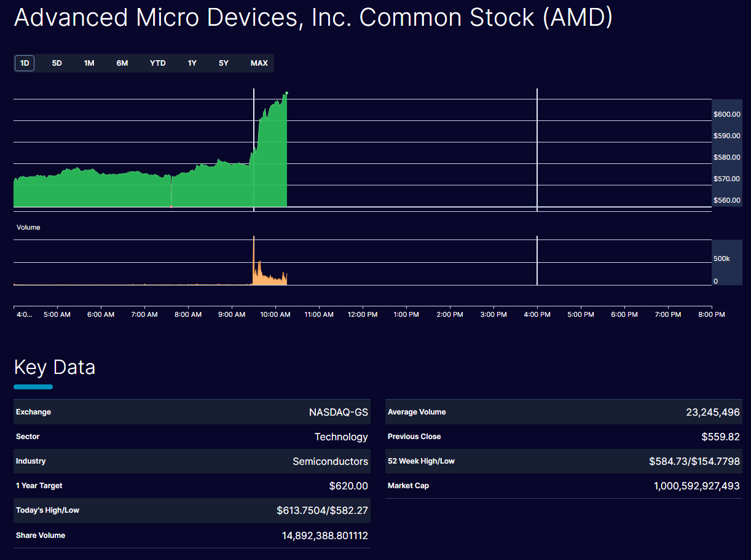The height and width of the screenshot is (560, 751).
Task: Click the 8:00 PM time axis label
Action: (x=712, y=314)
